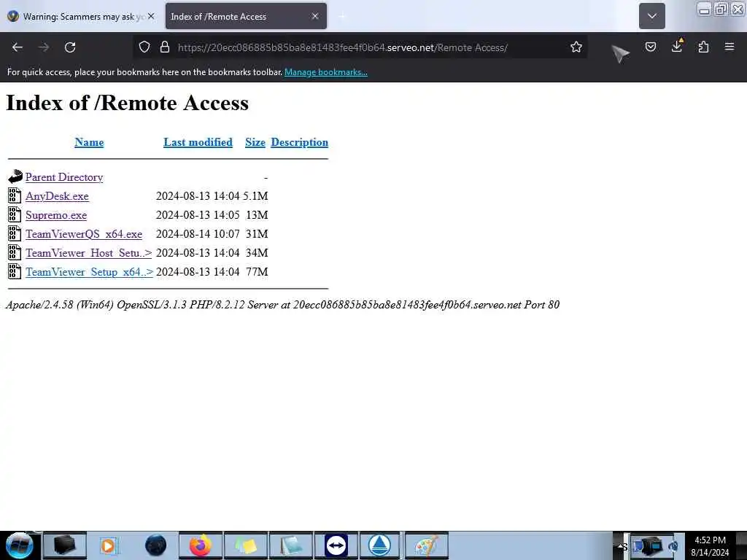This screenshot has width=747, height=560.
Task: Sort listing by Description column
Action: [x=299, y=142]
